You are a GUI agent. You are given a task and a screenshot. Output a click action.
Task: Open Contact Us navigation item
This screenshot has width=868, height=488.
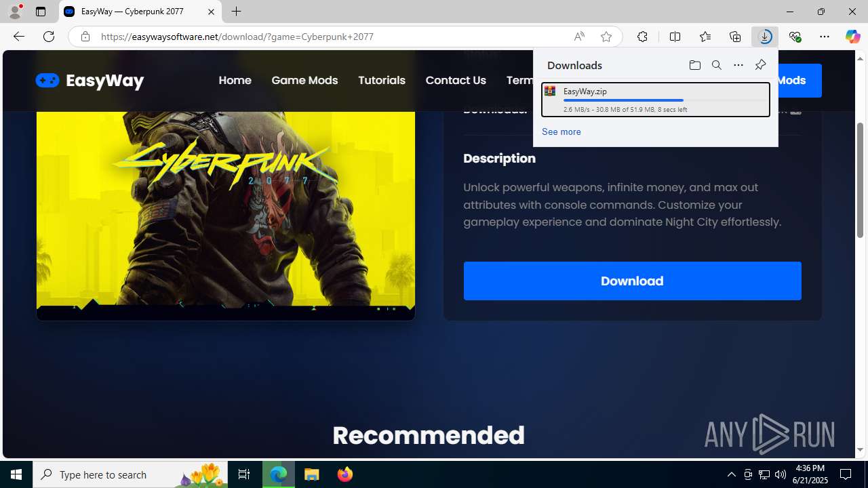456,80
